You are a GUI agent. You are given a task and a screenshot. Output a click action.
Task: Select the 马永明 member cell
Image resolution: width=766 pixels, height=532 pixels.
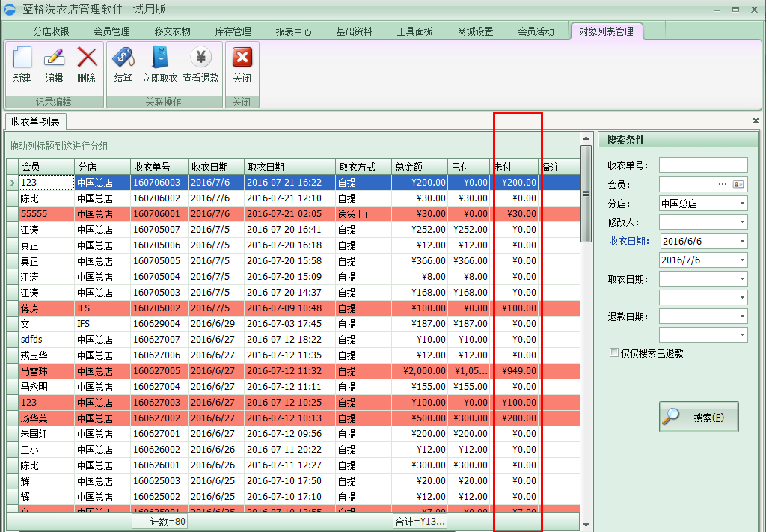46,387
